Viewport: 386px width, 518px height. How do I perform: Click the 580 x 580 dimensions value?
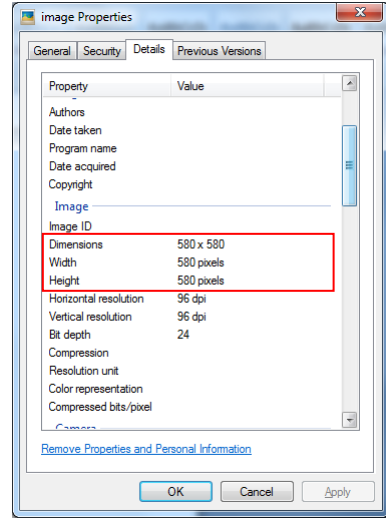click(x=201, y=244)
